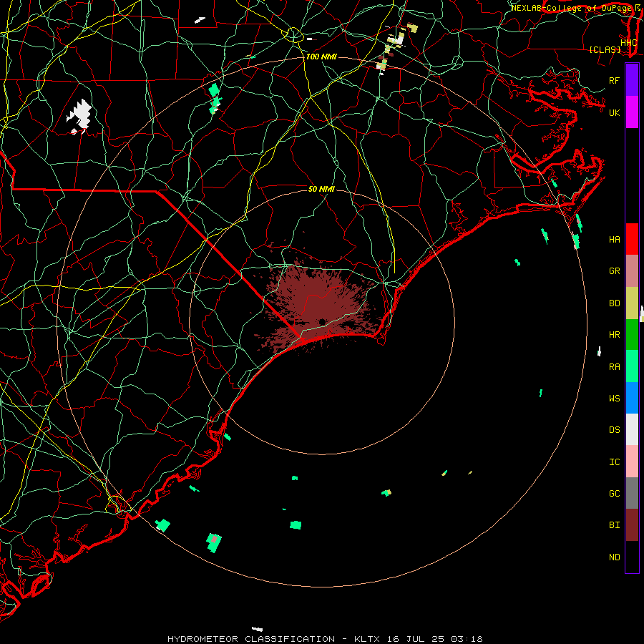This screenshot has width=644, height=644.
Task: Click the 'BD' legend label
Action: 614,303
